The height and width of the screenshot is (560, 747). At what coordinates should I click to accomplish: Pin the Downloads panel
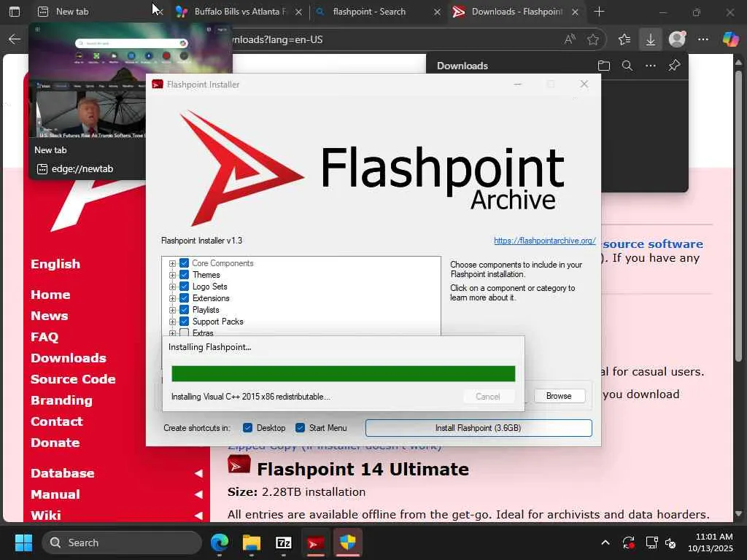click(x=674, y=65)
